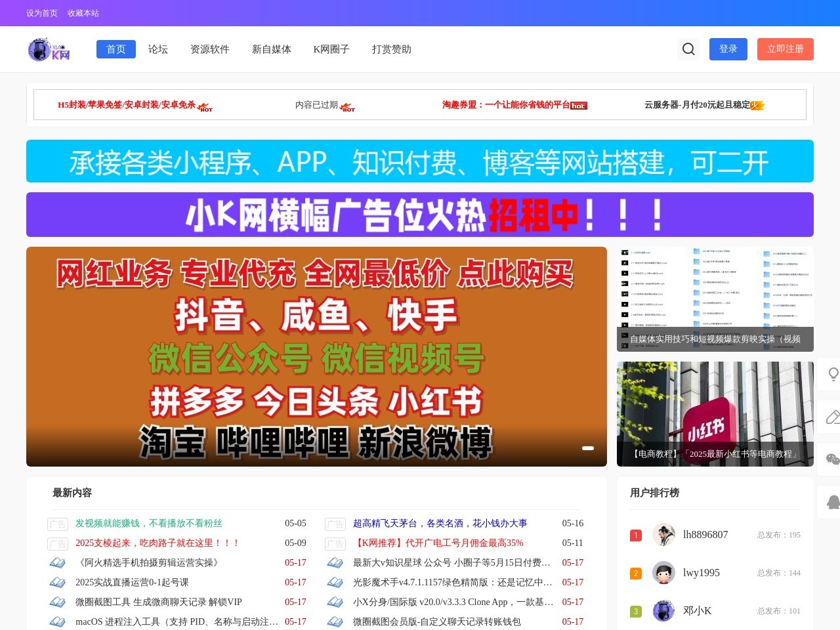Click the 广告 tag beside 发视频就能赚钱
This screenshot has height=630, width=840.
58,524
